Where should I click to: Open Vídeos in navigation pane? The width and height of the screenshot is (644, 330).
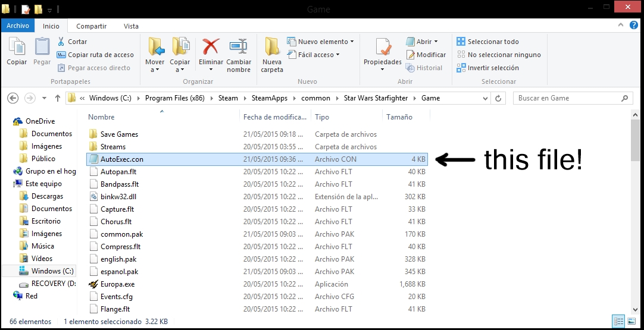(x=42, y=258)
